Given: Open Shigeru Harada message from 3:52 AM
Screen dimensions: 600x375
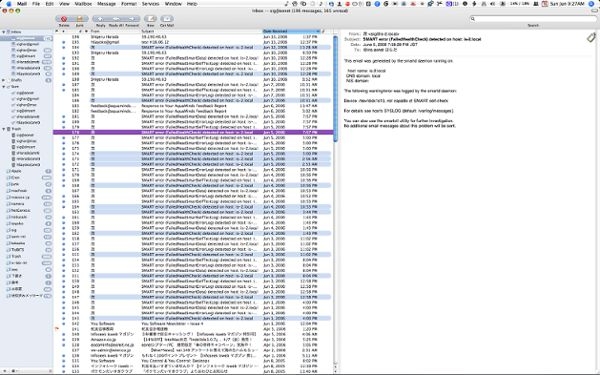Looking at the screenshot, I should (192, 80).
